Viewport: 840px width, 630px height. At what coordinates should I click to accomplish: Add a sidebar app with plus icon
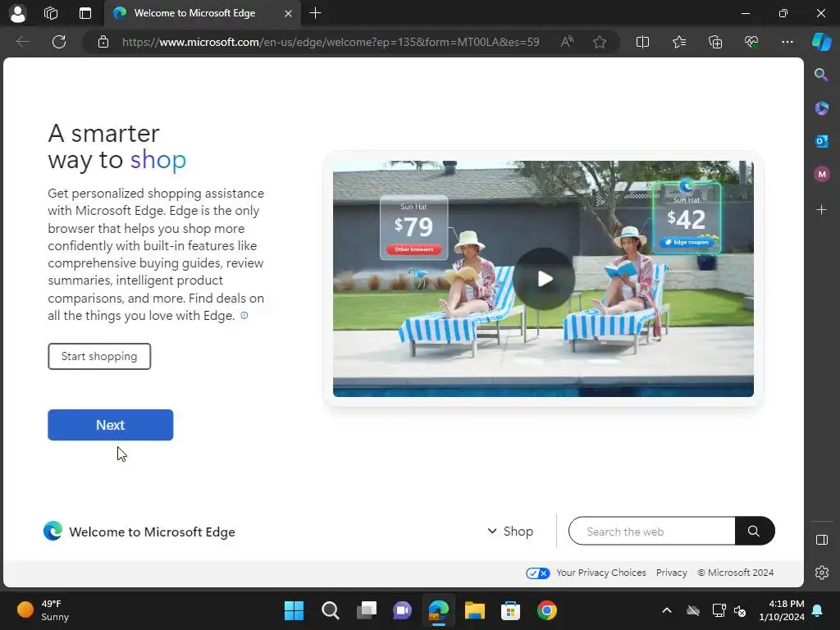click(822, 209)
